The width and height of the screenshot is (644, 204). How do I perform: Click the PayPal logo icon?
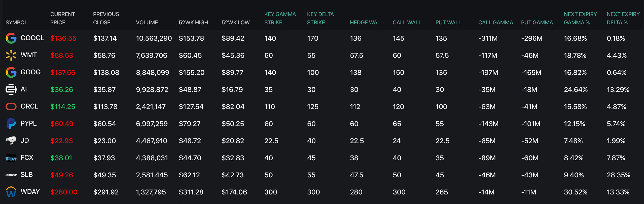click(x=11, y=124)
